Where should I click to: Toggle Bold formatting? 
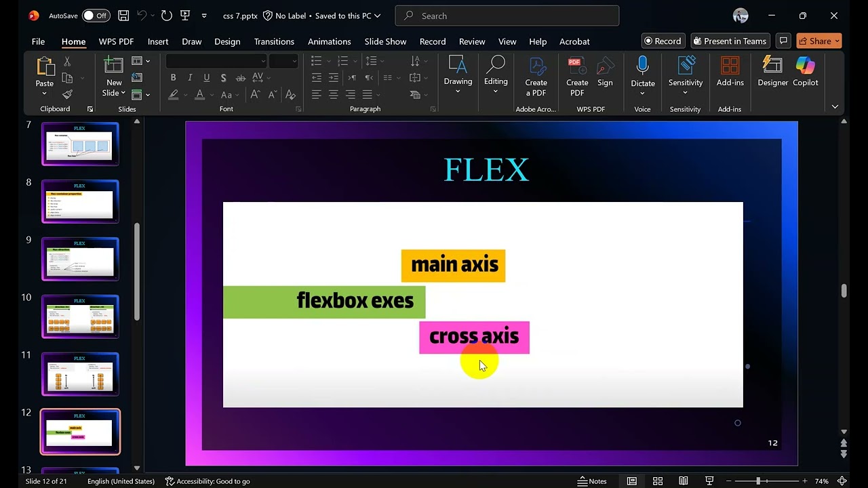tap(174, 77)
